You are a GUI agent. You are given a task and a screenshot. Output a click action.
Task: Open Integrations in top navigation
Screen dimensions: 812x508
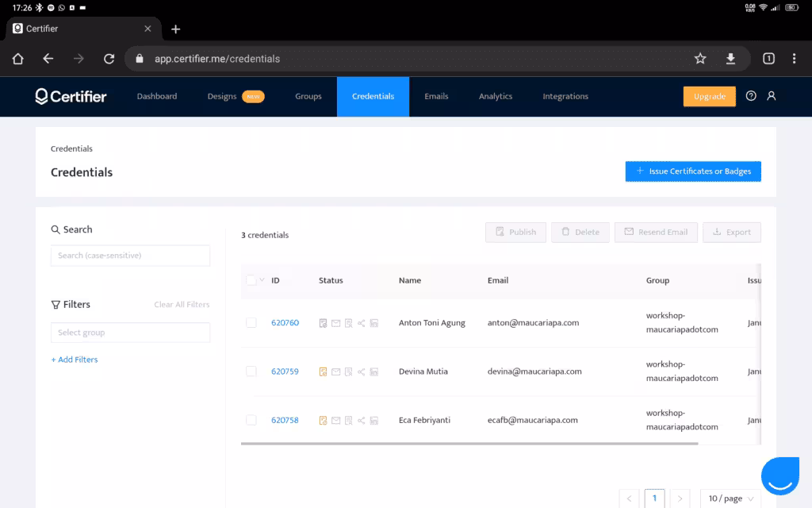pos(565,96)
